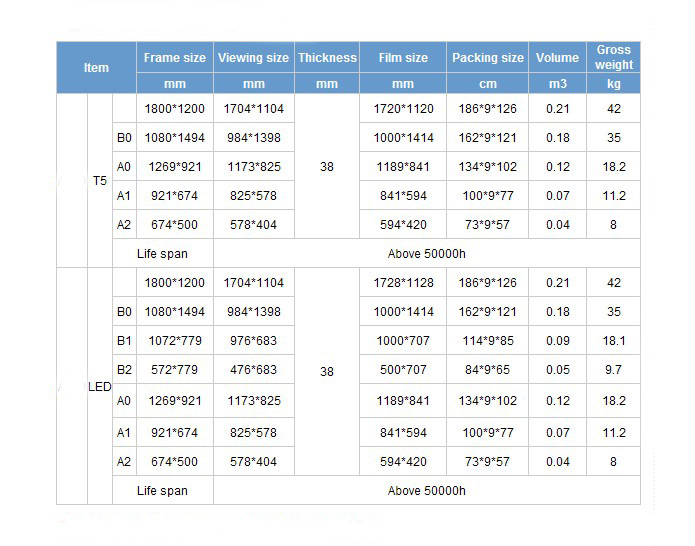Click film size "500*707"
The height and width of the screenshot is (546, 695).
coord(403,370)
